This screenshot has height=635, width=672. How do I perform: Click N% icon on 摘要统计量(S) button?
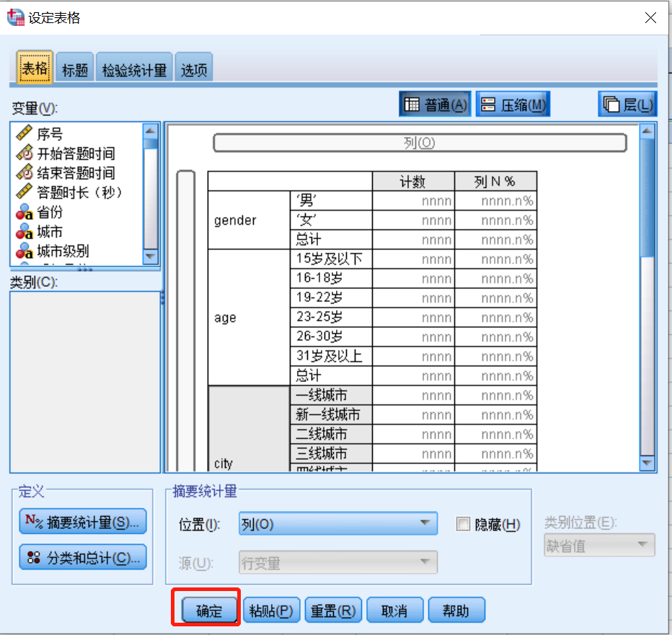[34, 521]
